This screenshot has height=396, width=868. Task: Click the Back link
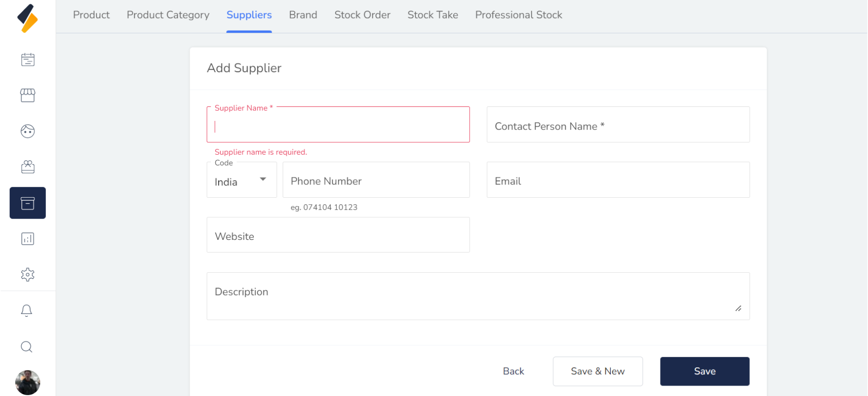[513, 371]
